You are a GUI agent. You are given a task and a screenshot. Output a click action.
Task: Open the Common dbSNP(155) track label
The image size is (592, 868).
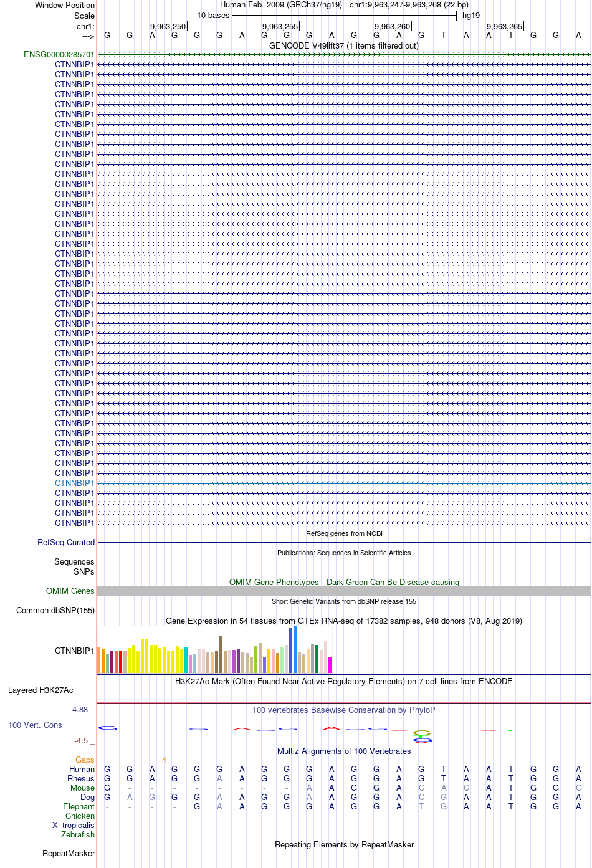tap(55, 611)
